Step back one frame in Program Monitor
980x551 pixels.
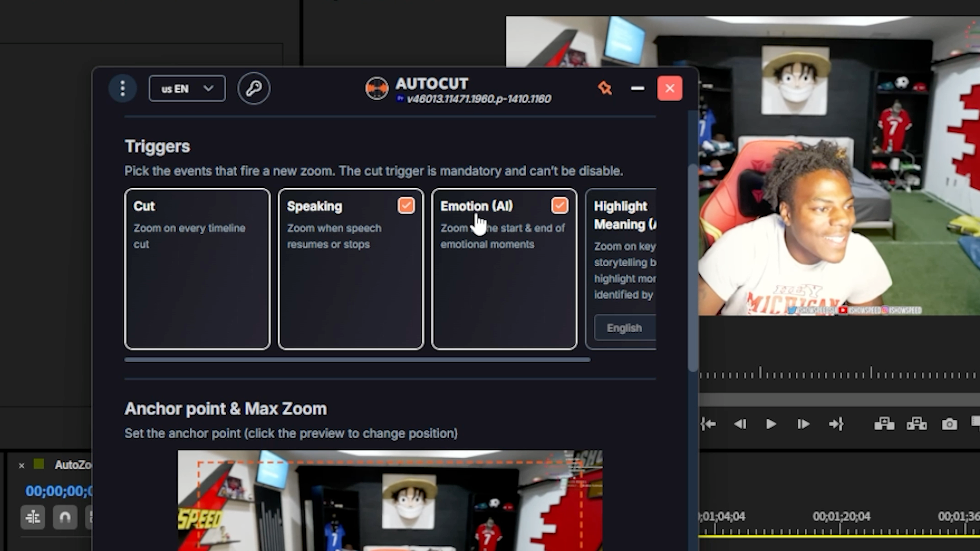tap(740, 424)
